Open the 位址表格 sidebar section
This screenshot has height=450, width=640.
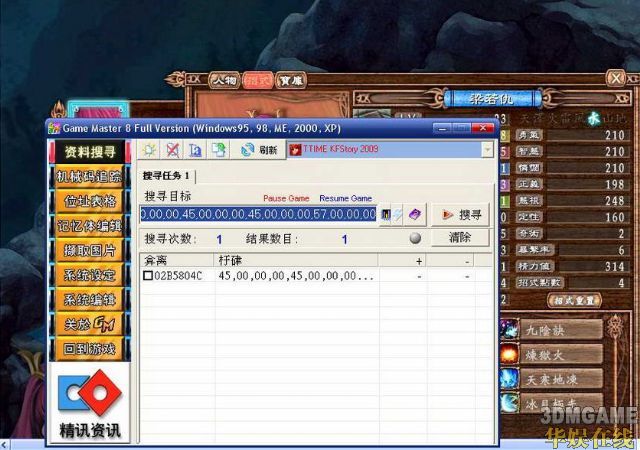pos(90,201)
